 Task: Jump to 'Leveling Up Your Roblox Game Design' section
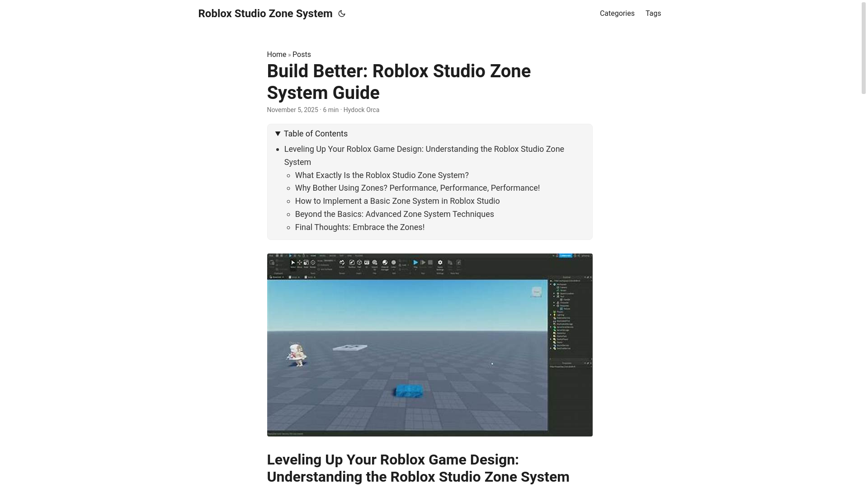click(x=424, y=155)
